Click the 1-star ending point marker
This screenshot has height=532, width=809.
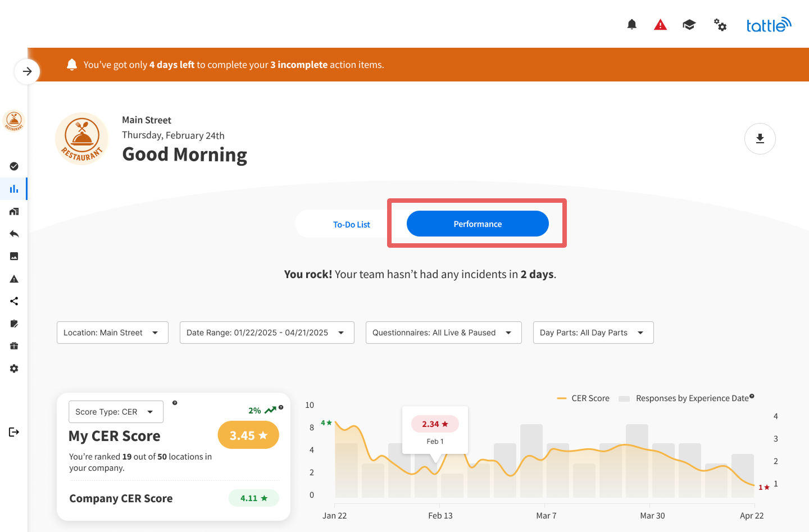point(764,487)
